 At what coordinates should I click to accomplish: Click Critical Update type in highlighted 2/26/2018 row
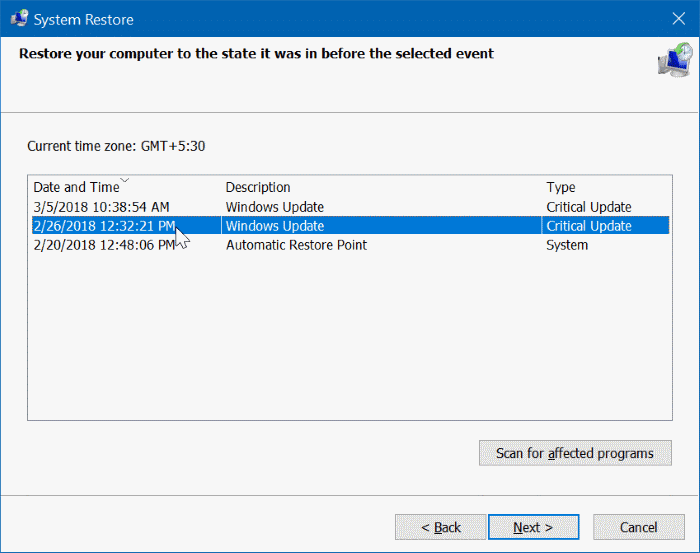point(589,226)
